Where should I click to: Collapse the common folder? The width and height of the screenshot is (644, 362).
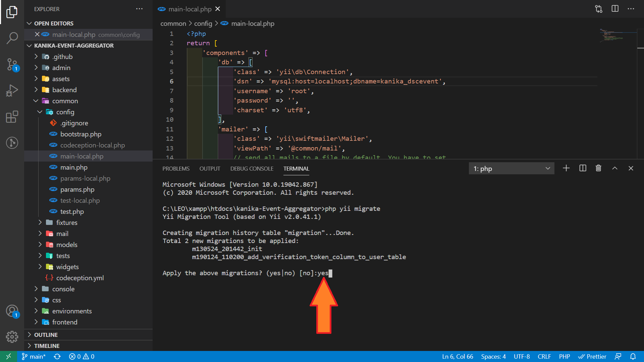coord(89,101)
